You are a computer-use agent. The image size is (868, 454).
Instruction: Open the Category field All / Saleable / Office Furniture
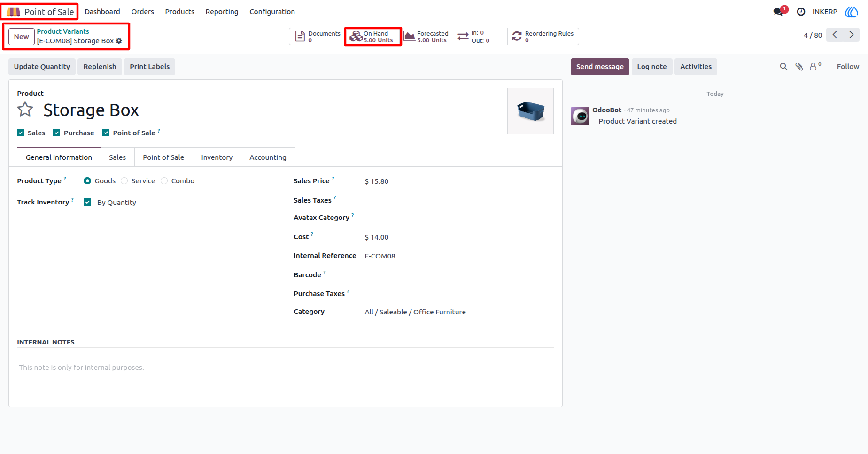[415, 312]
